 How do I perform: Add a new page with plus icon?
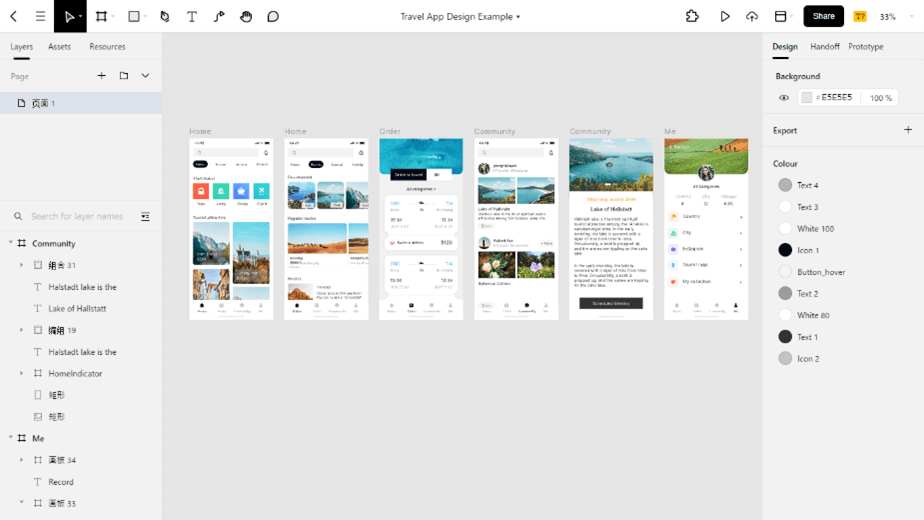click(x=101, y=75)
